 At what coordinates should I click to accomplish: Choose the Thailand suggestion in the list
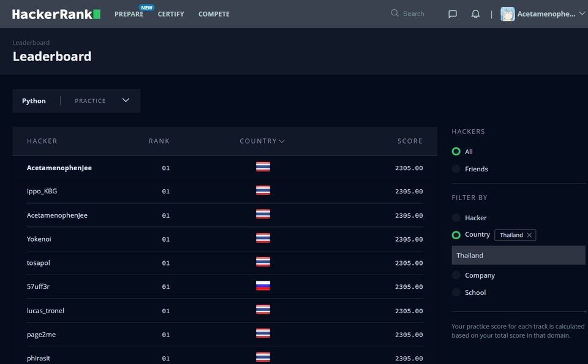click(x=518, y=255)
